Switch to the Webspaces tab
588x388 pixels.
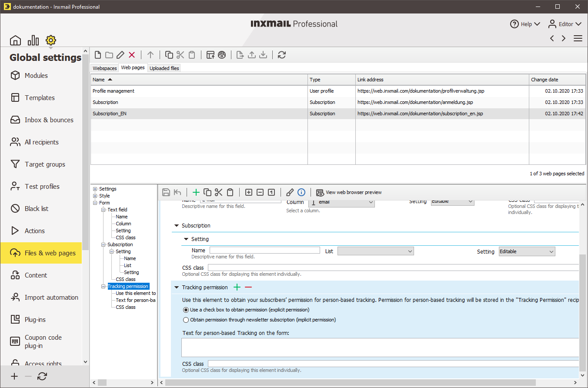(105, 68)
